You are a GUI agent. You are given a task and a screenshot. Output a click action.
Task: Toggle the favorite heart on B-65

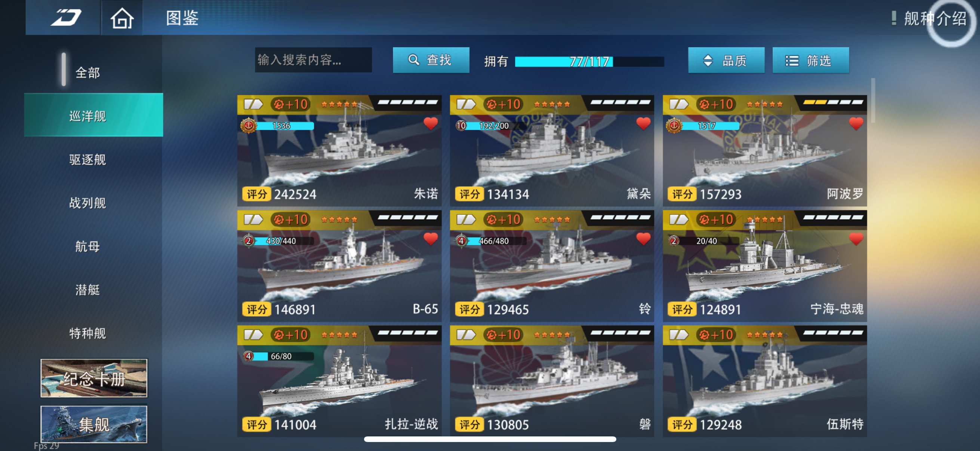(431, 239)
